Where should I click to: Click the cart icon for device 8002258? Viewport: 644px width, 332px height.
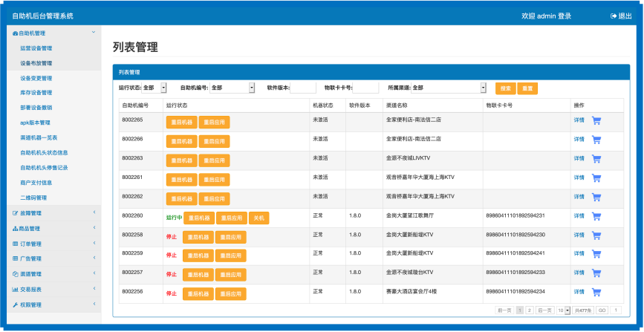[596, 235]
